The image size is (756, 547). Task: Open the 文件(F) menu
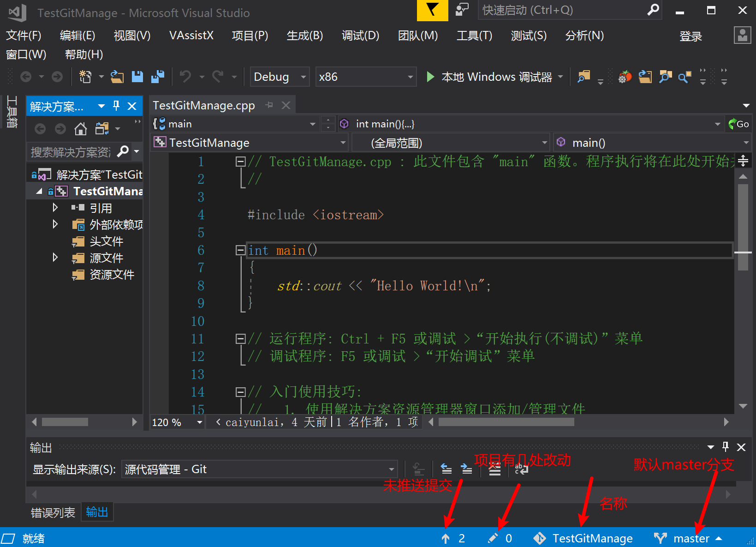[24, 36]
